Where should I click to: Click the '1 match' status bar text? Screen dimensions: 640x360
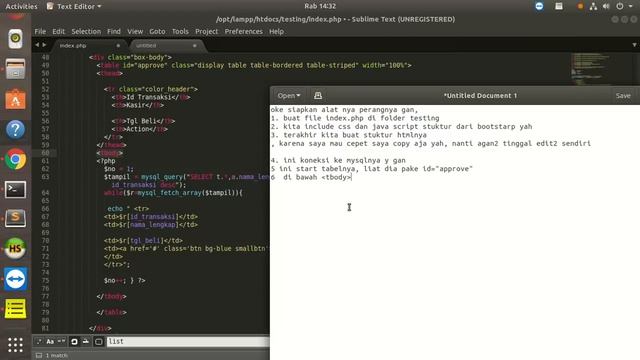pyautogui.click(x=57, y=356)
